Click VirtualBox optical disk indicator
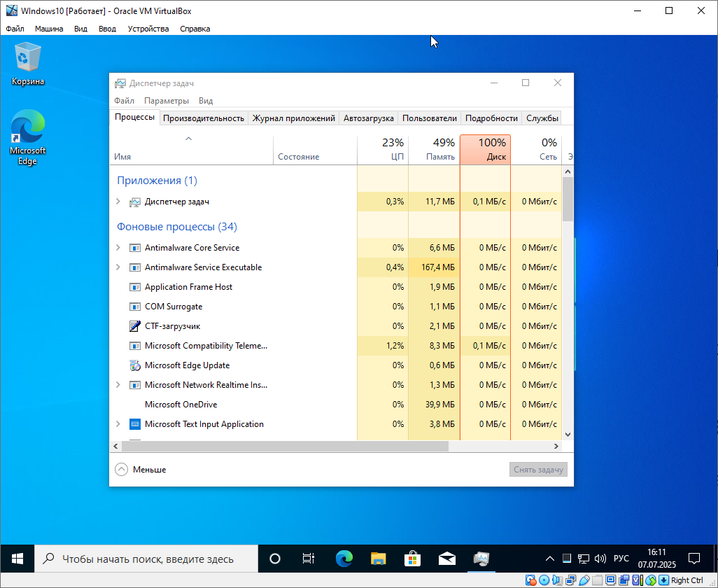718x588 pixels. (x=544, y=580)
